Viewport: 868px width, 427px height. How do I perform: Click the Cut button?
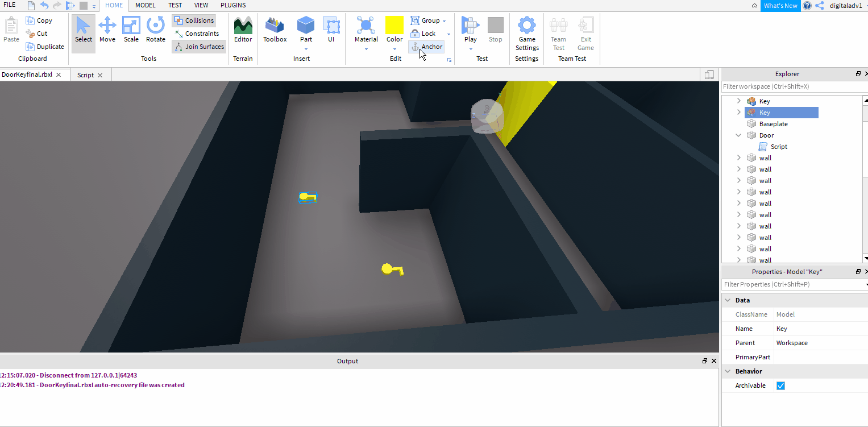[37, 34]
